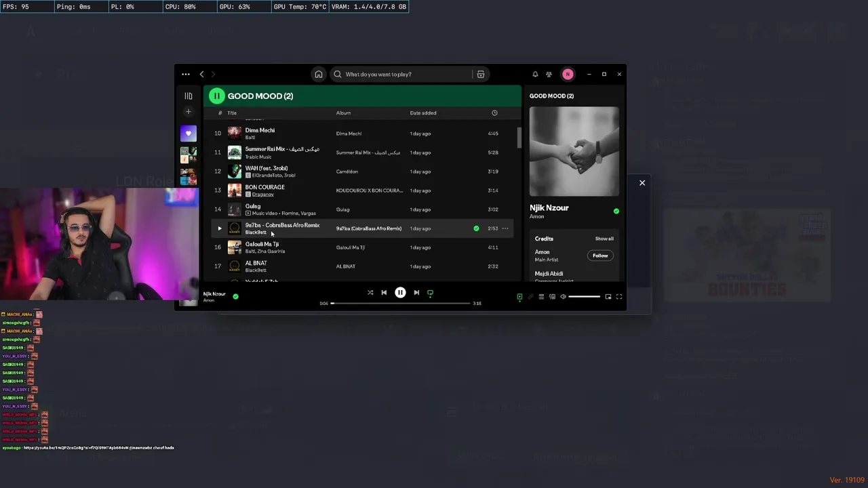This screenshot has height=488, width=868.
Task: Click the plus Create playlist icon
Action: 189,112
